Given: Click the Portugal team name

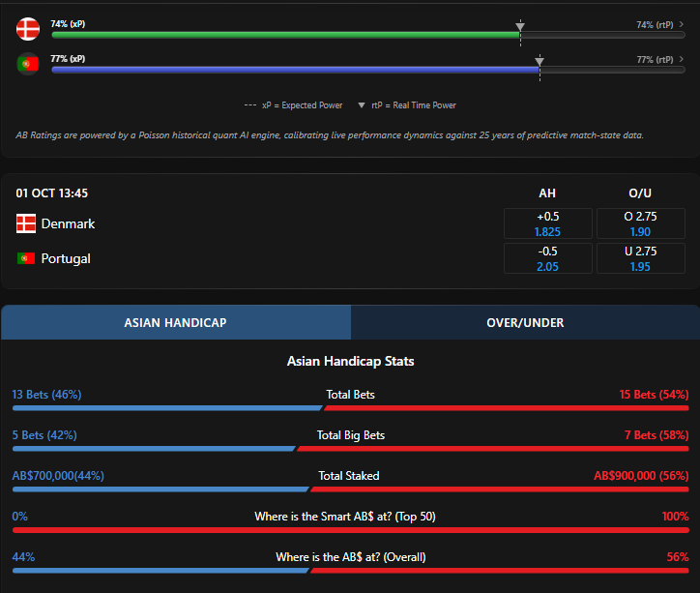Looking at the screenshot, I should [66, 258].
